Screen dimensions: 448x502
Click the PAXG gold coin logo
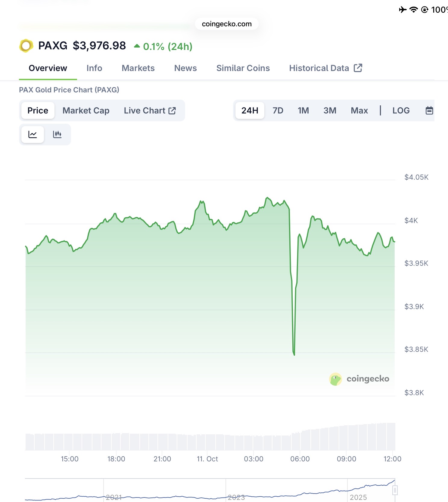coord(26,46)
